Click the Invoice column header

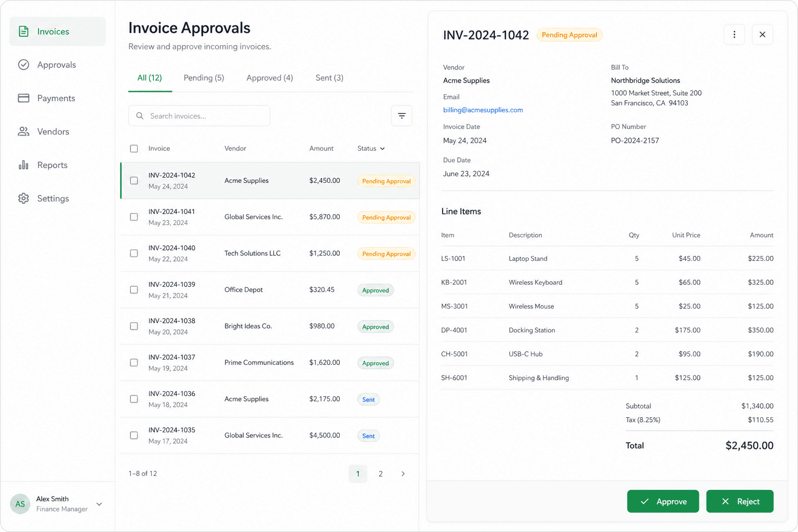click(159, 149)
